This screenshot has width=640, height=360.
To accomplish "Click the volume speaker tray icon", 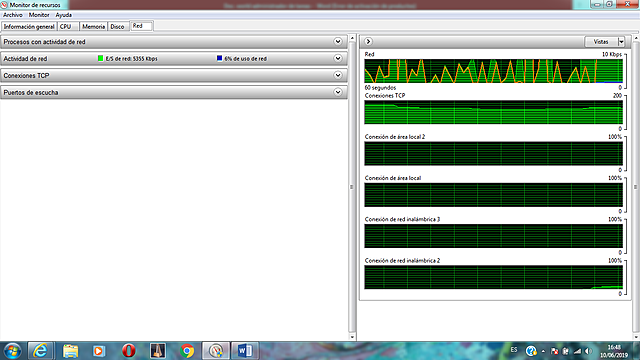I will 588,351.
